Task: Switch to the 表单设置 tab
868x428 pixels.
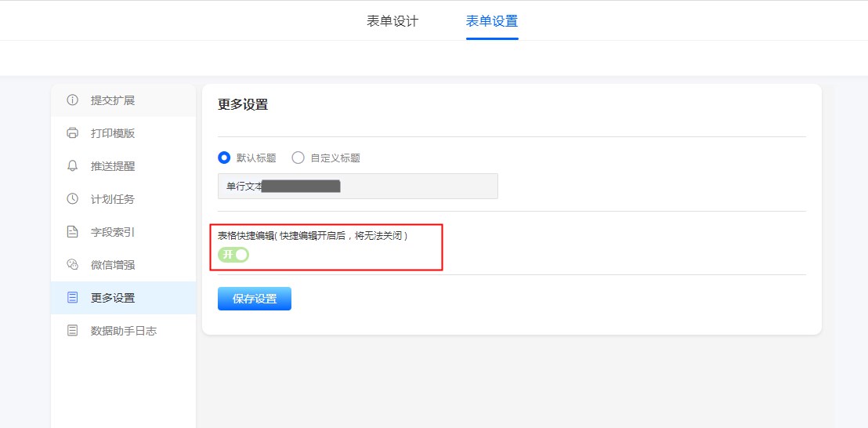Action: click(x=492, y=21)
